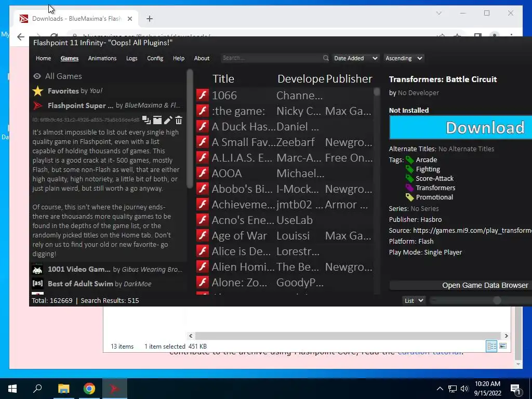
Task: Click the [as] Best of Adult Swim icon
Action: pos(37,283)
